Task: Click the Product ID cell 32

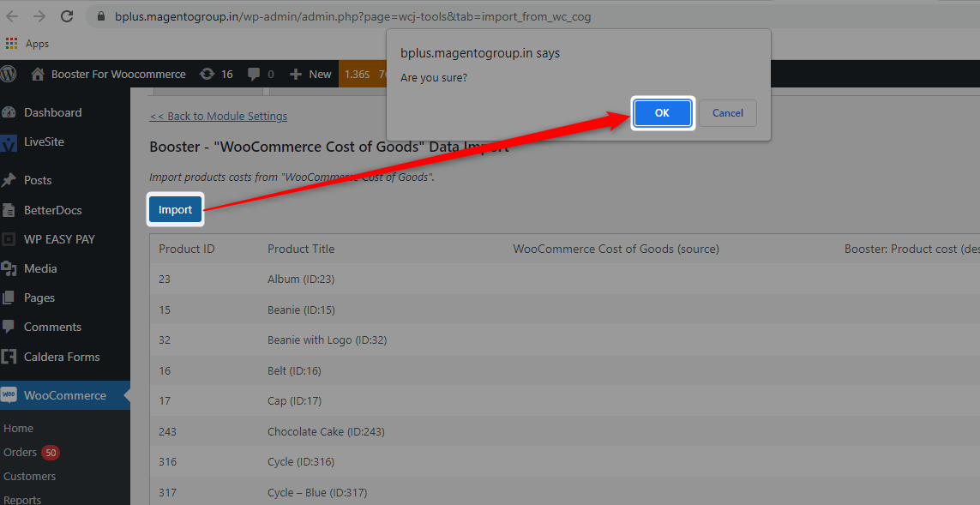Action: point(165,340)
